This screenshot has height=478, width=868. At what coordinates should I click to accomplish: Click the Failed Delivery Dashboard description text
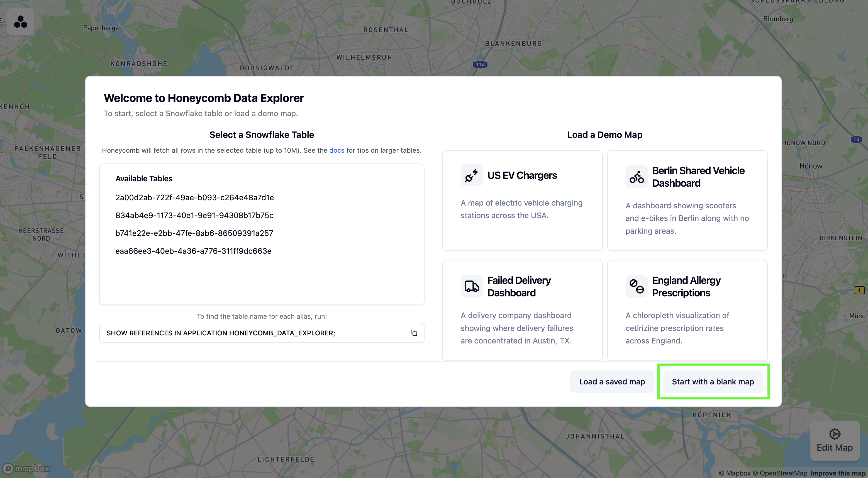[x=517, y=328]
